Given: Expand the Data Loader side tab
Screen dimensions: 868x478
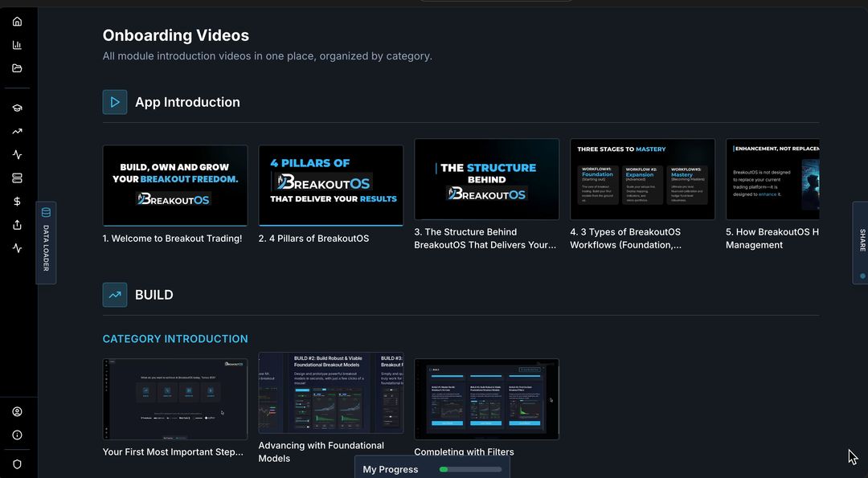Looking at the screenshot, I should click(x=46, y=243).
